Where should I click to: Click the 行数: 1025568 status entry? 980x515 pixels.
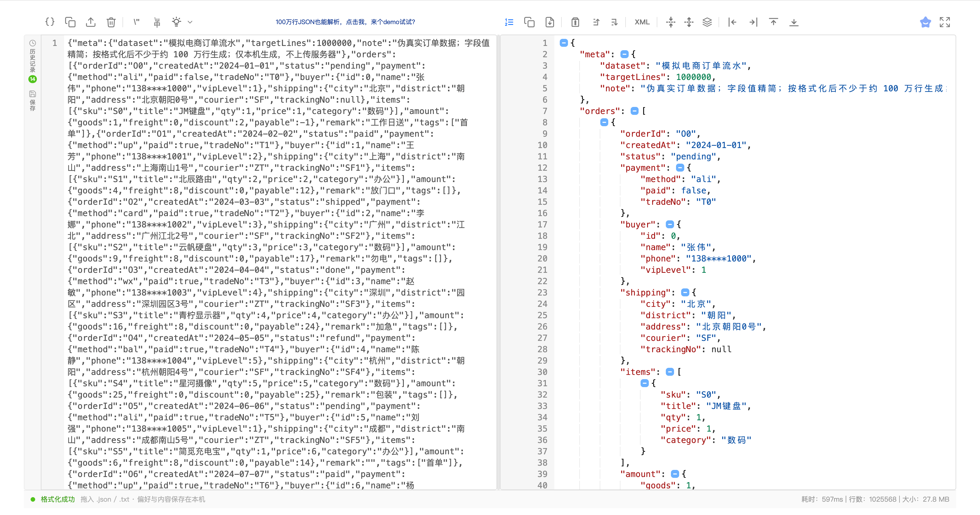(x=872, y=499)
